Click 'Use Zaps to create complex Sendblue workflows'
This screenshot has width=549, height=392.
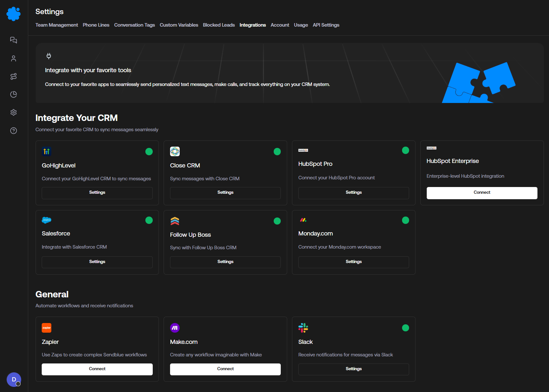pos(94,355)
